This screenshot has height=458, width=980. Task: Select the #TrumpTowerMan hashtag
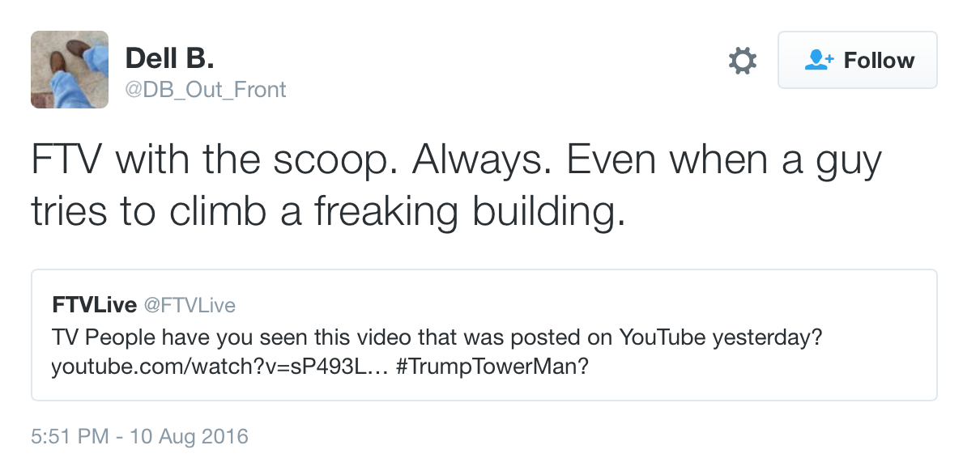click(x=493, y=367)
